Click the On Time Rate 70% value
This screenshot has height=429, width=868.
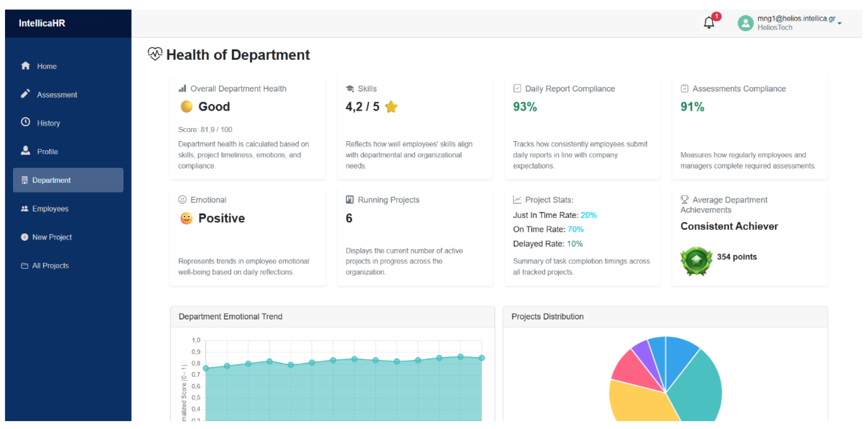[575, 229]
